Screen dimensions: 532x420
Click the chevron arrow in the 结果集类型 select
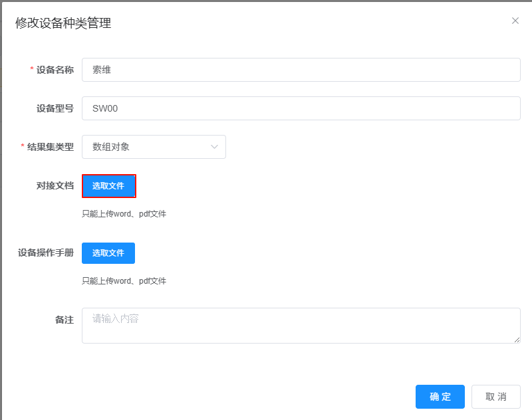pyautogui.click(x=214, y=147)
